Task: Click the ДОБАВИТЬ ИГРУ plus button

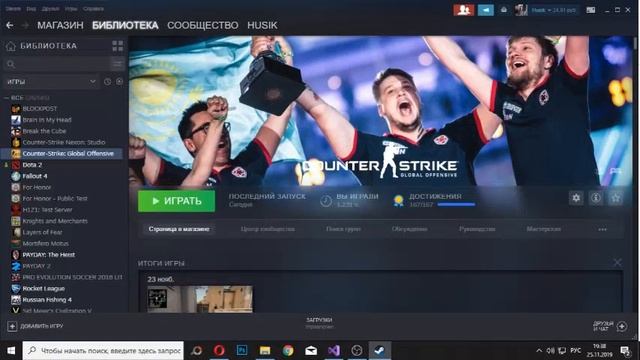Action: [12, 326]
